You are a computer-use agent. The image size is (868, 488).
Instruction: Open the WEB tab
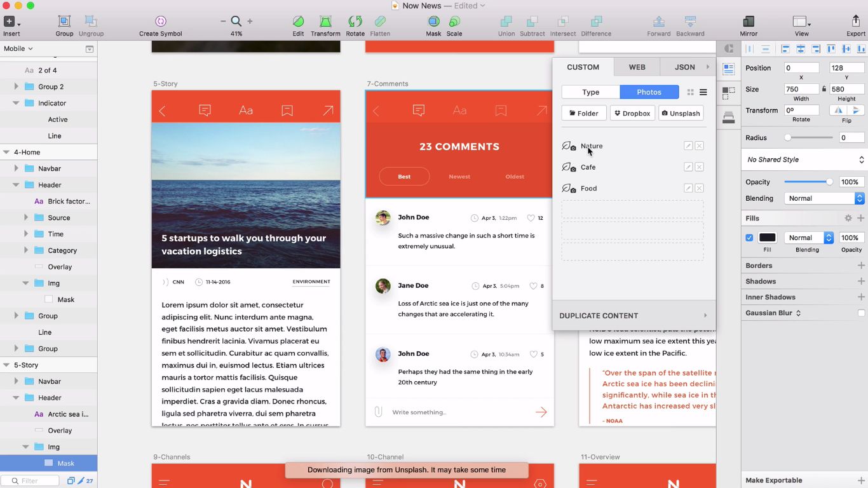[x=637, y=67]
